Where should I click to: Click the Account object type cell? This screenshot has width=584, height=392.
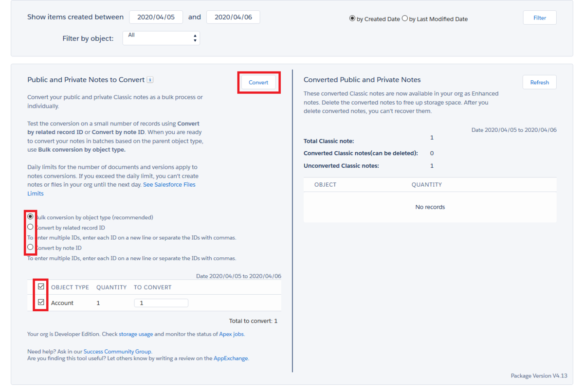point(62,303)
